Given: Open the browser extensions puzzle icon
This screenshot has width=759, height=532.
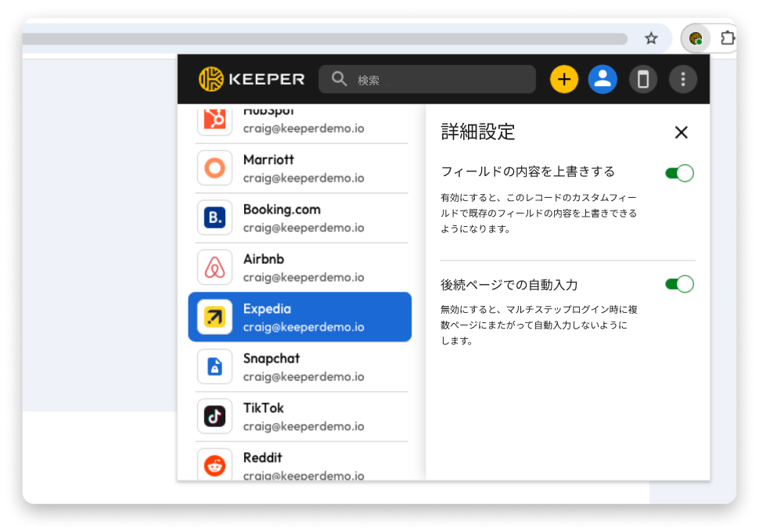Looking at the screenshot, I should click(727, 38).
